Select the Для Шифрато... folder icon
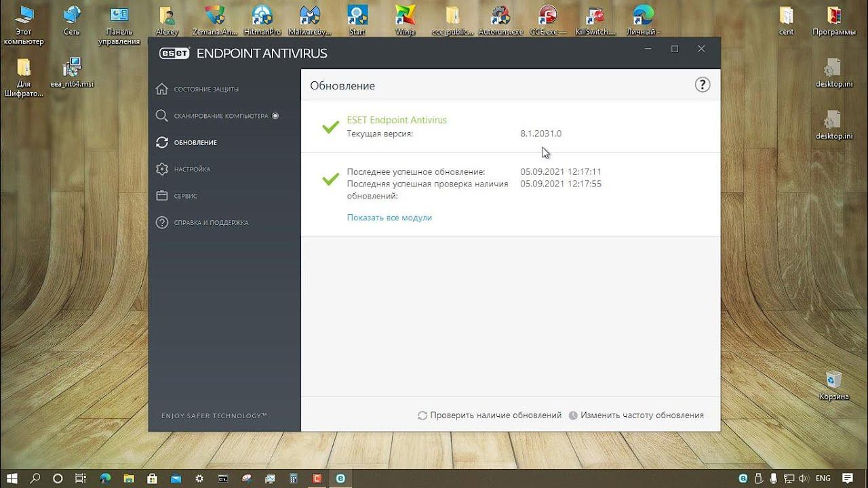868x488 pixels. (24, 77)
